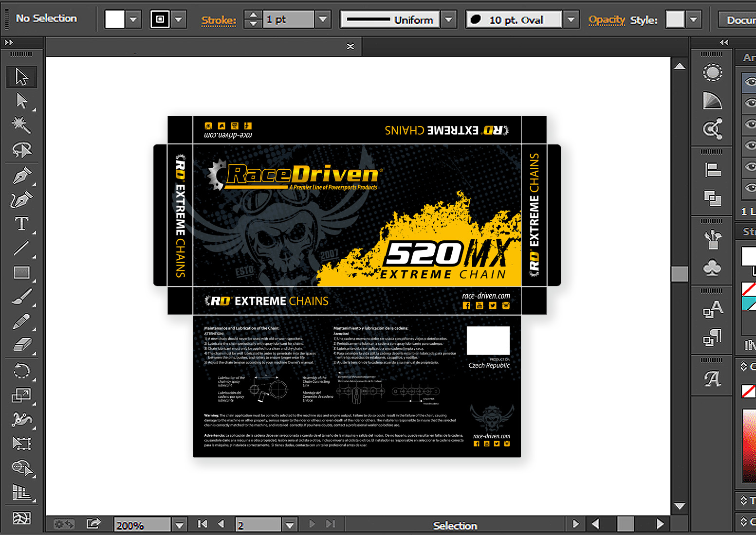756x535 pixels.
Task: Toggle the sixth (bottom) layer eye icon
Action: click(750, 187)
